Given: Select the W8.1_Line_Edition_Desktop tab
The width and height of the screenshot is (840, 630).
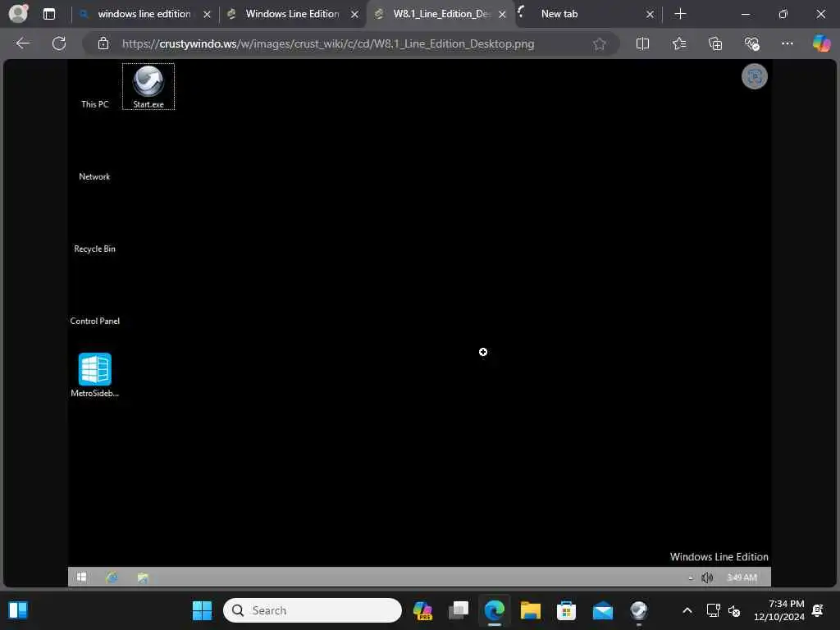Looking at the screenshot, I should click(x=441, y=14).
